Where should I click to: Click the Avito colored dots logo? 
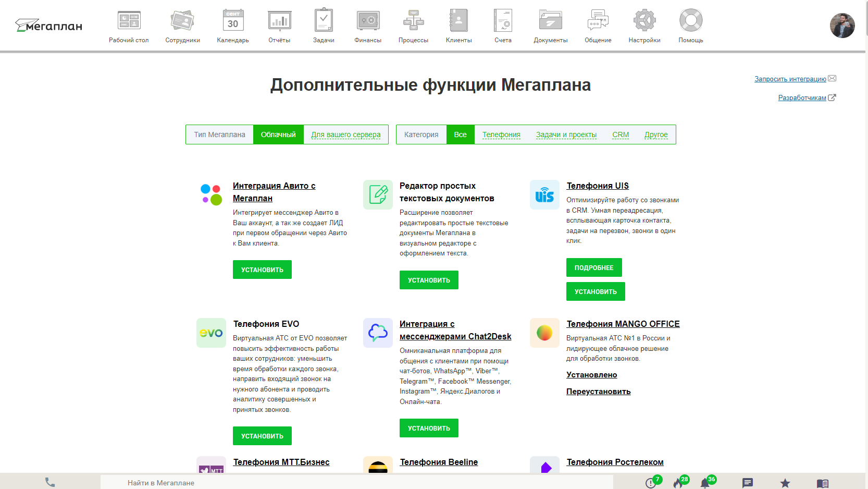point(211,194)
